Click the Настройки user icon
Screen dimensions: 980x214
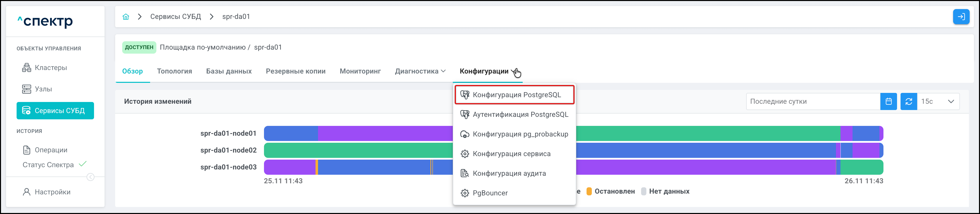(x=27, y=192)
